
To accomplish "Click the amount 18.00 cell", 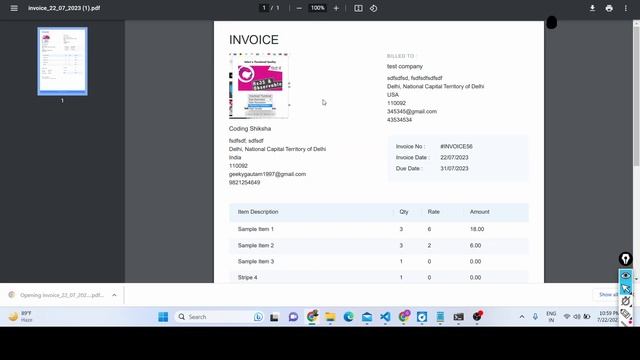I will (477, 229).
